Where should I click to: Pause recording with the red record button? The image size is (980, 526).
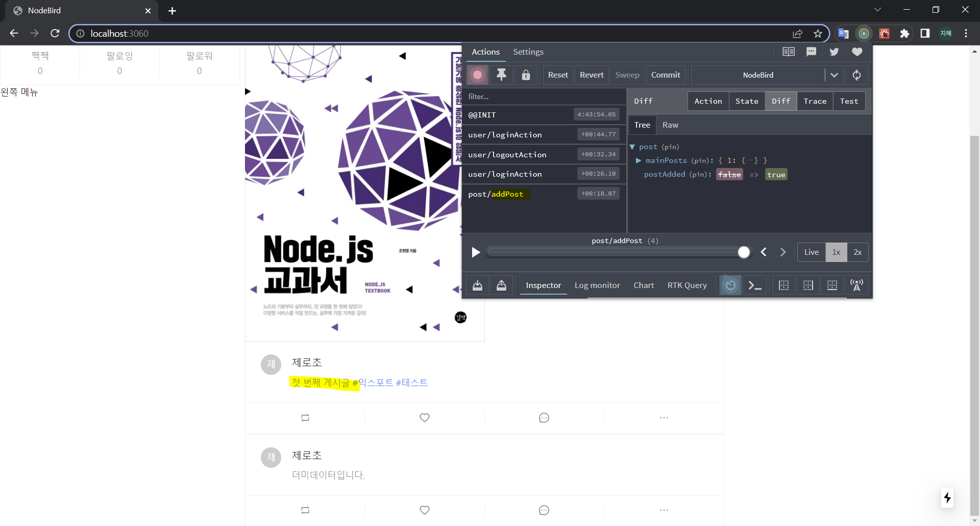477,75
